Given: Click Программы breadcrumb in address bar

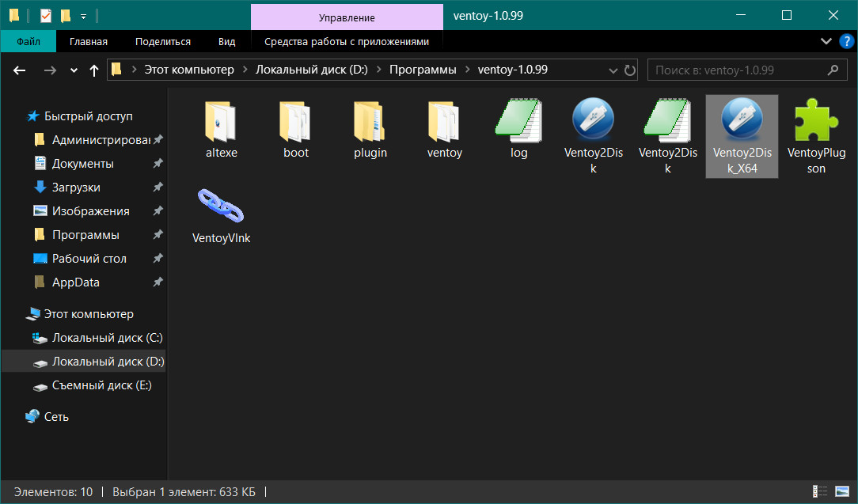Looking at the screenshot, I should pos(423,70).
